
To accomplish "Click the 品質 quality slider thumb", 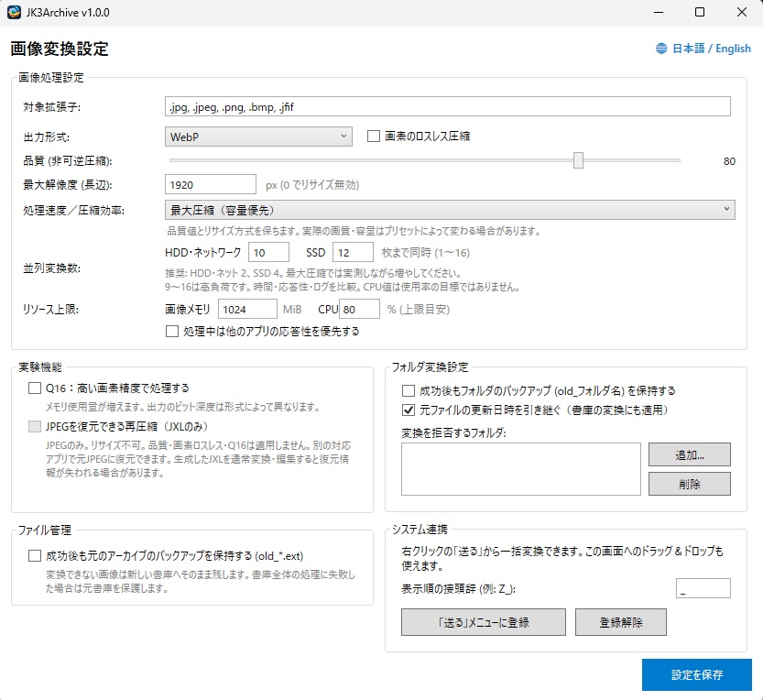I will pos(578,160).
